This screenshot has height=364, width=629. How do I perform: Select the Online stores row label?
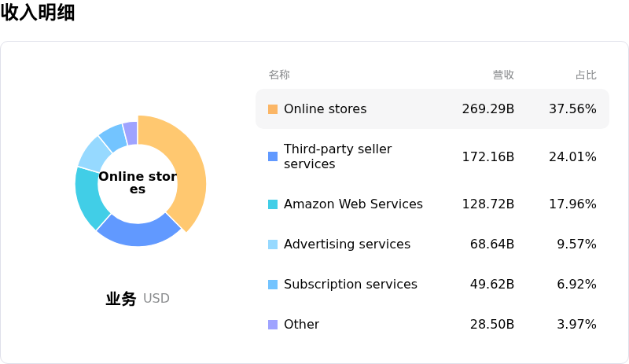[325, 109]
